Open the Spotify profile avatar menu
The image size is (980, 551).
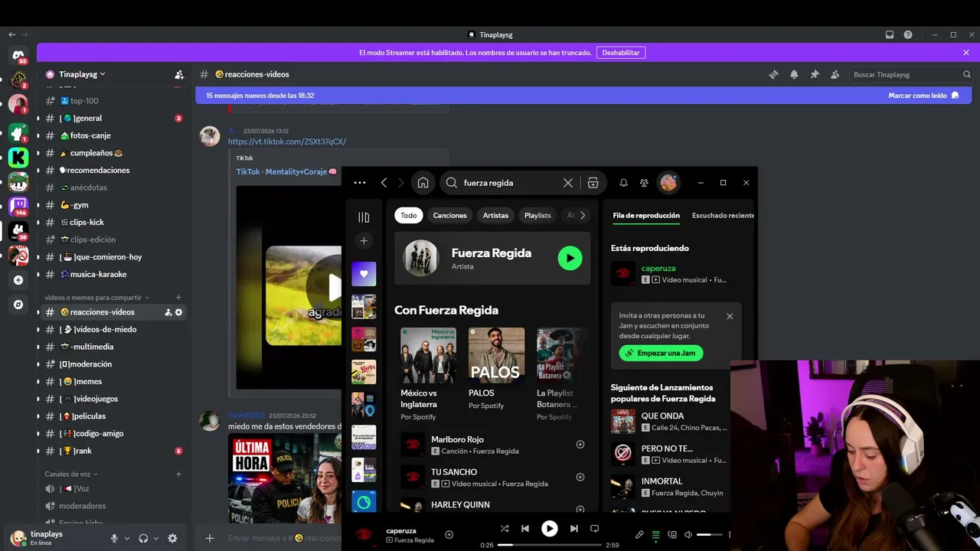[x=668, y=182]
